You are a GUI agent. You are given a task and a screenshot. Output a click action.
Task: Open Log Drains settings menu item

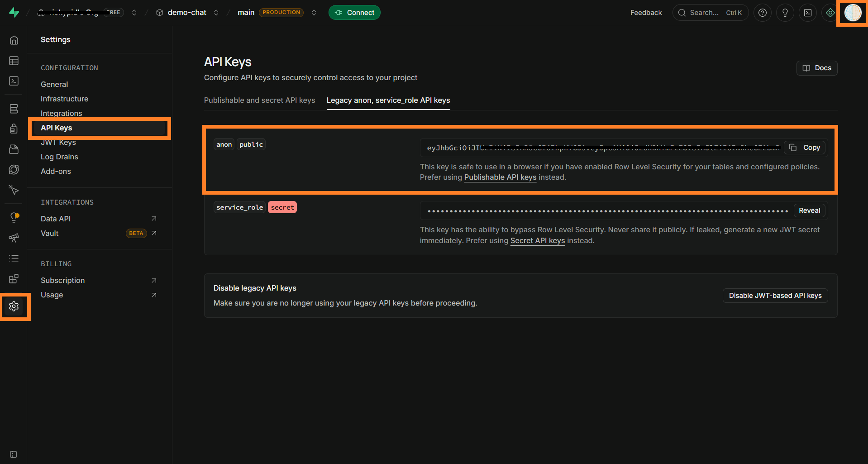coord(59,157)
